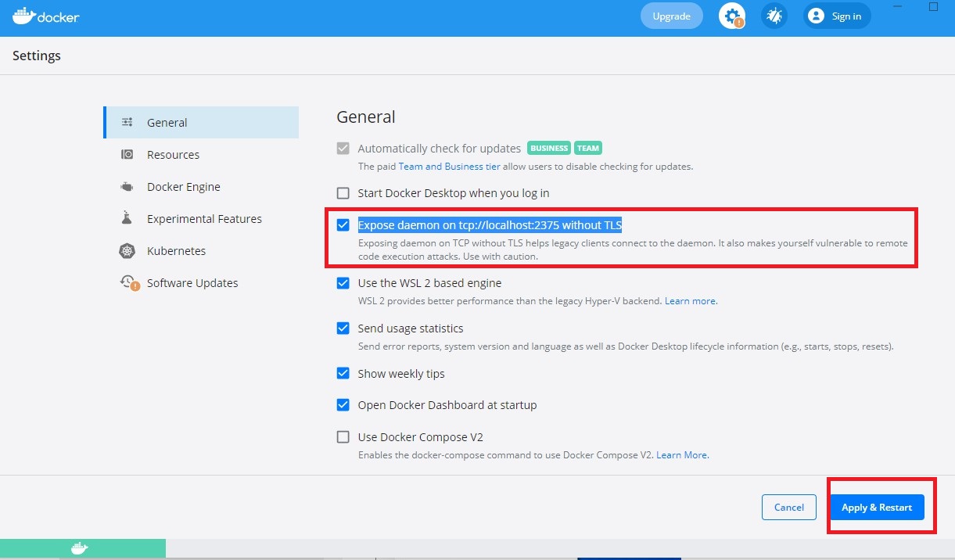
Task: Click the Cancel button
Action: [789, 507]
